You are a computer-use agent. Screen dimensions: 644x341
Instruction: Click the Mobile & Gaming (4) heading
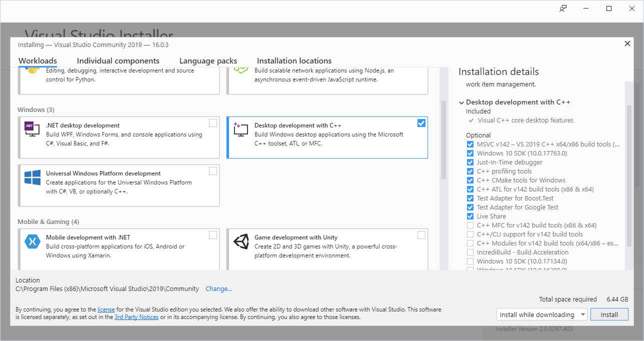[x=48, y=221]
